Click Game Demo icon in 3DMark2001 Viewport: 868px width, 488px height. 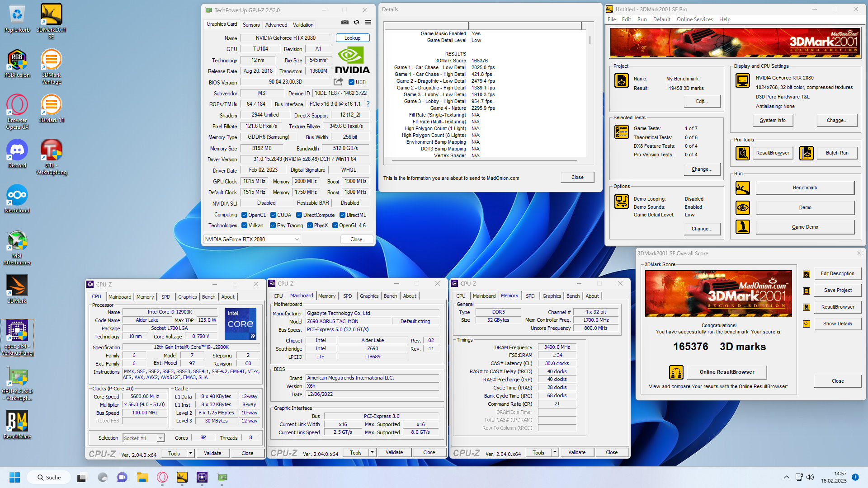[742, 227]
